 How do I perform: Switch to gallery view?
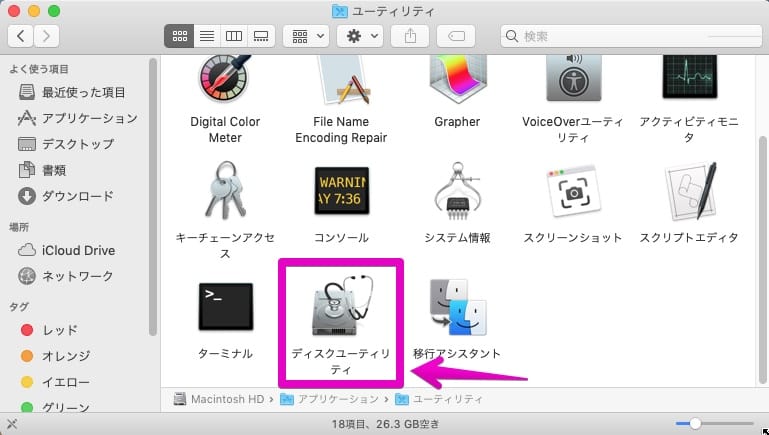[261, 36]
